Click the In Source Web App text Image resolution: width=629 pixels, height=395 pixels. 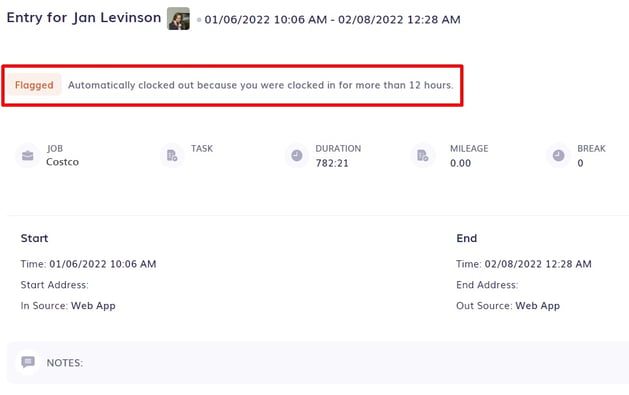[93, 306]
